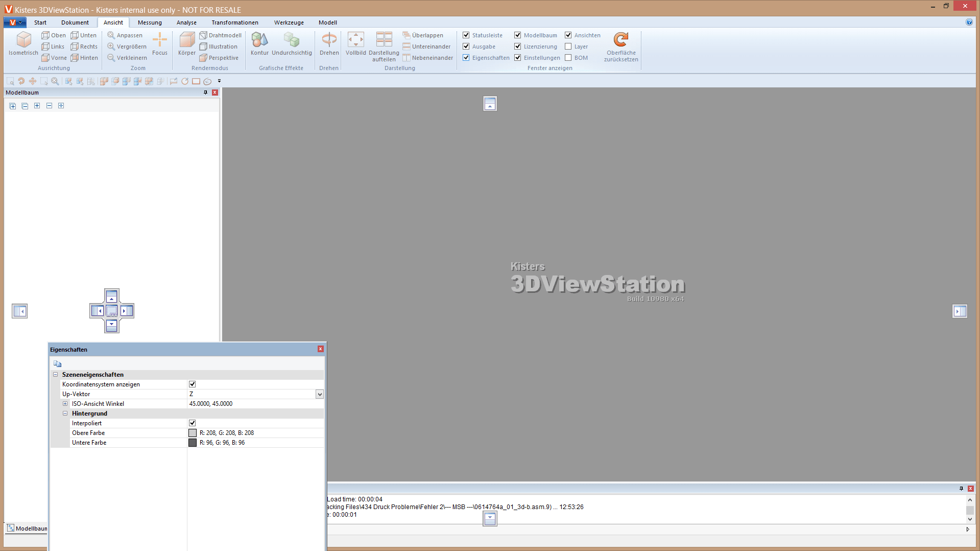Open the Messung ribbon tab

150,22
